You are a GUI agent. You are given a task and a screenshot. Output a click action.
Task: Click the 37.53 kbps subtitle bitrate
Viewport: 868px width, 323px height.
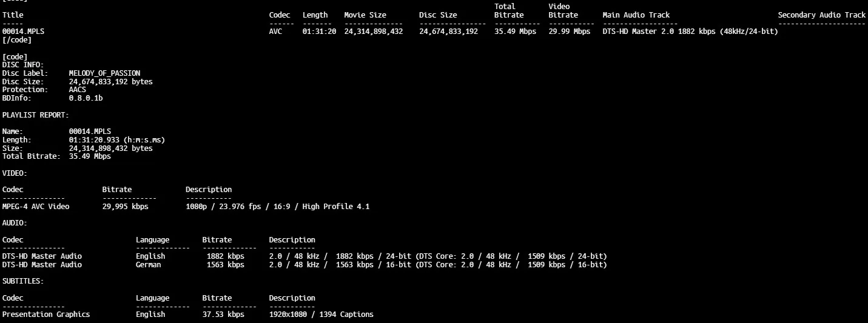coord(223,315)
